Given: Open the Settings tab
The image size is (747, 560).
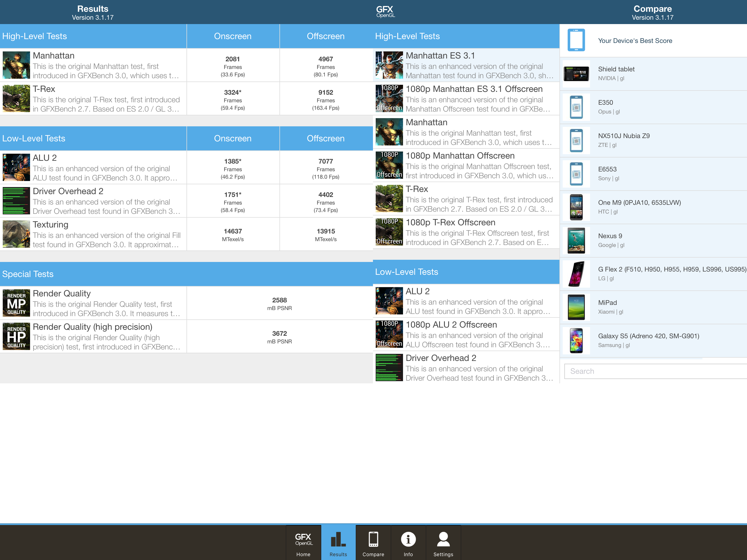Looking at the screenshot, I should point(443,542).
